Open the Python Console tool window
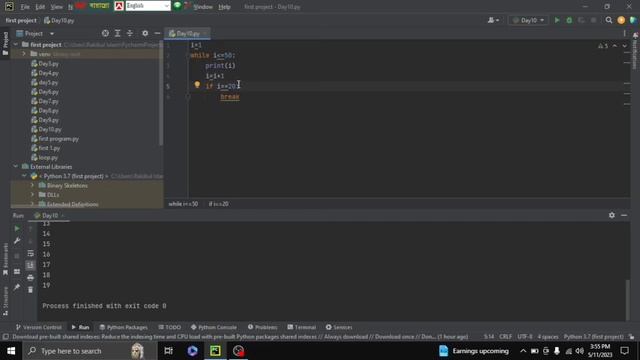The image size is (640, 360). [x=213, y=327]
